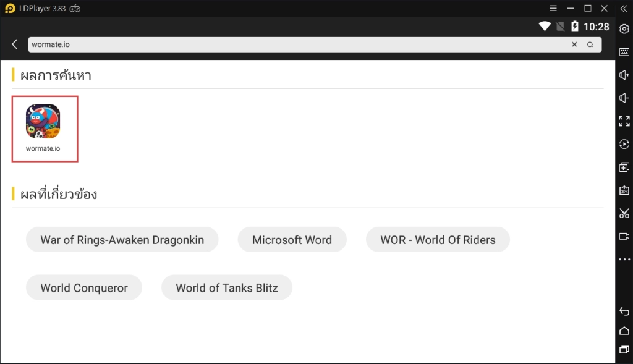Decrease the emulator volume
The height and width of the screenshot is (364, 633).
(x=624, y=98)
